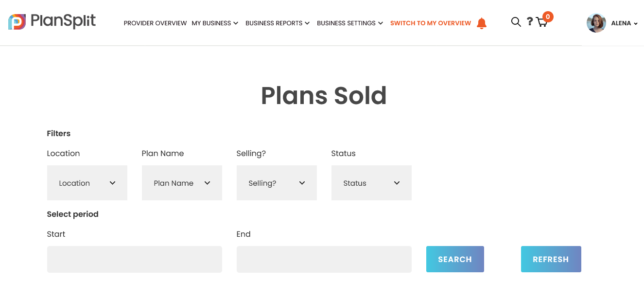Open the Business Settings menu
644x282 pixels.
pyautogui.click(x=350, y=23)
